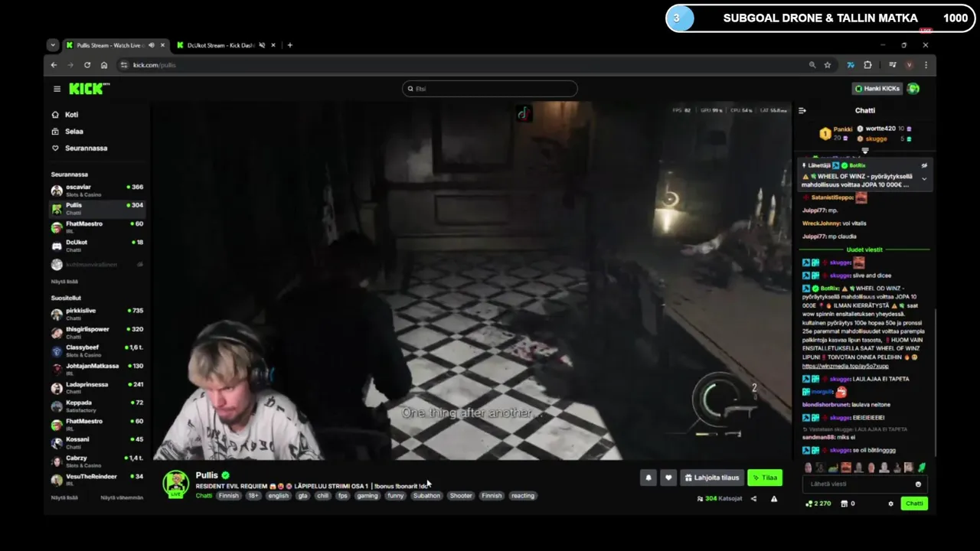This screenshot has width=980, height=551.
Task: Click the browser back arrow
Action: pos(54,65)
